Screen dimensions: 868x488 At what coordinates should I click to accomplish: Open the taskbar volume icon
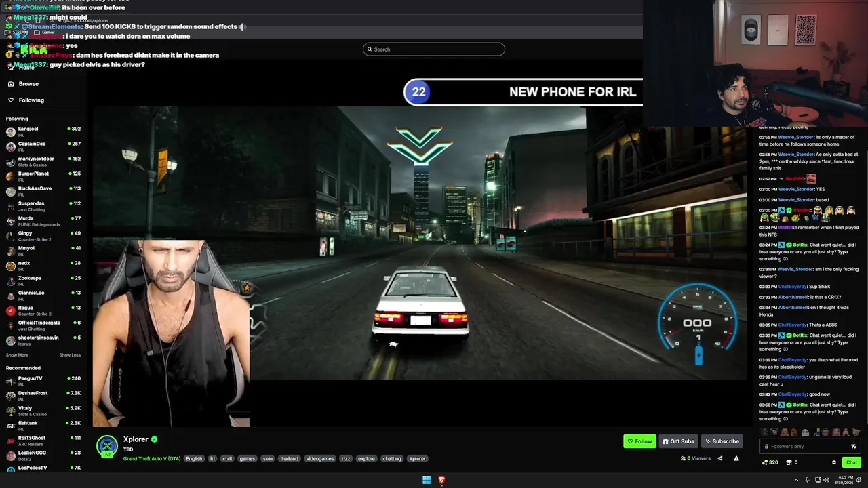pyautogui.click(x=826, y=480)
